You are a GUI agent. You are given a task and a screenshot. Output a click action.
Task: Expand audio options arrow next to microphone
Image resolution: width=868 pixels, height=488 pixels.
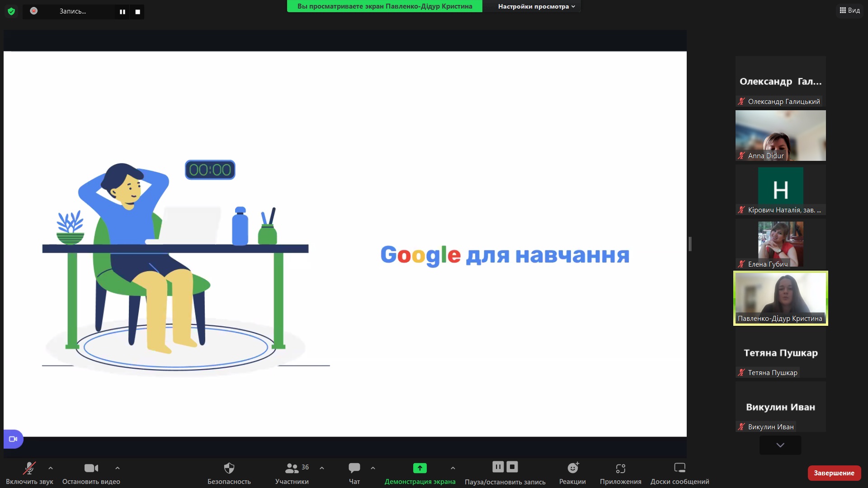(51, 468)
